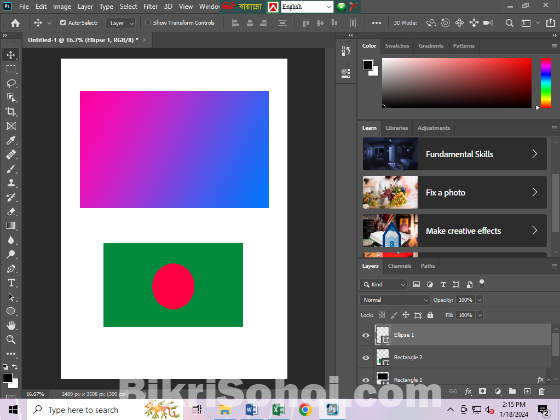Switch to the Adjustments tab
This screenshot has width=560, height=420.
(x=434, y=128)
